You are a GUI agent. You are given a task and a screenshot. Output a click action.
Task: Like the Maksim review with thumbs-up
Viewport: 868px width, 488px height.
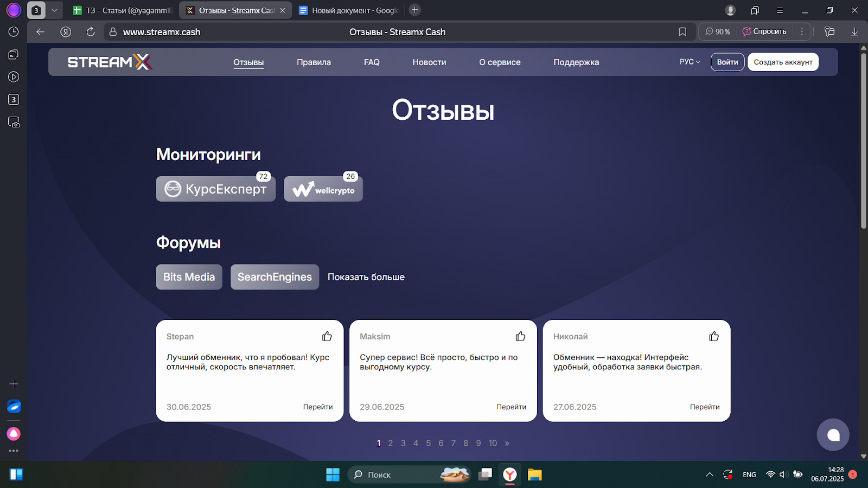pyautogui.click(x=521, y=336)
